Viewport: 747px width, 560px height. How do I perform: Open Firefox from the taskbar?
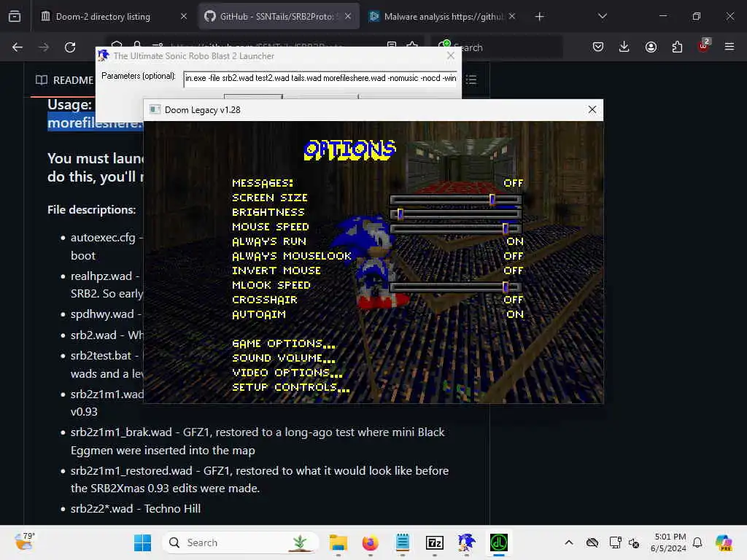[x=370, y=542]
